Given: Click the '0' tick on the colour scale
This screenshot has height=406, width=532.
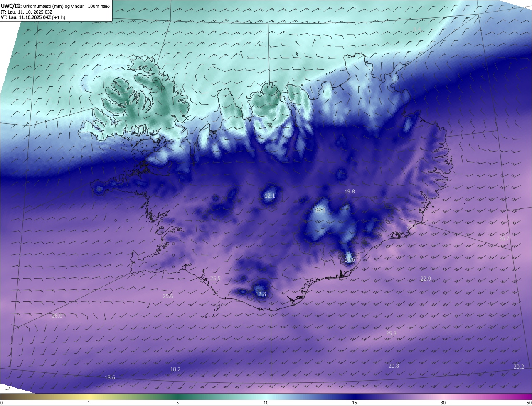Looking at the screenshot, I should click(x=2, y=403).
